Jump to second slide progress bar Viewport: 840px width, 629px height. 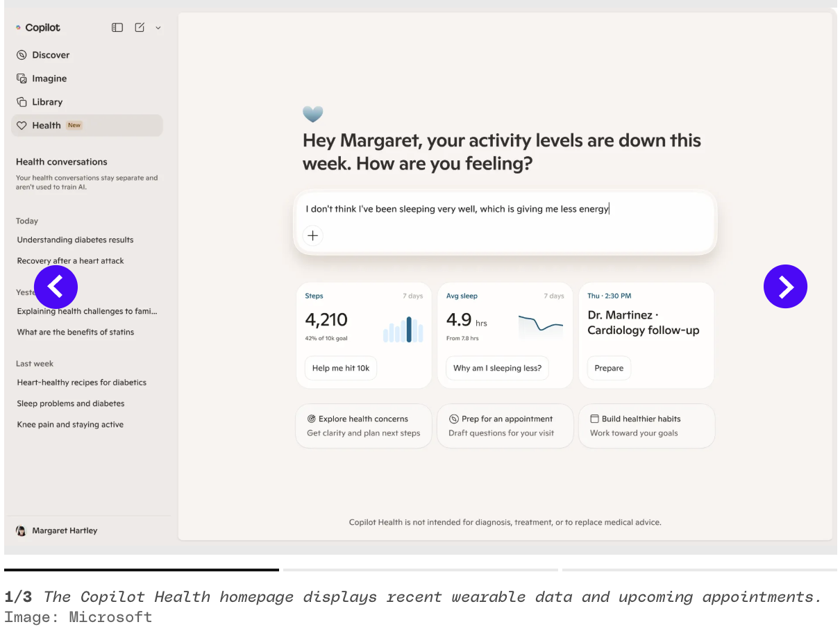(x=421, y=570)
